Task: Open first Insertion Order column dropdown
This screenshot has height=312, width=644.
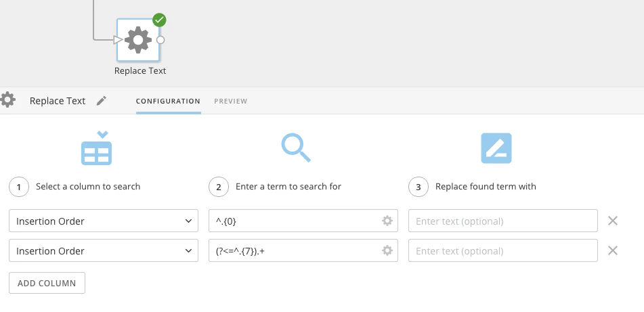Action: pyautogui.click(x=104, y=221)
